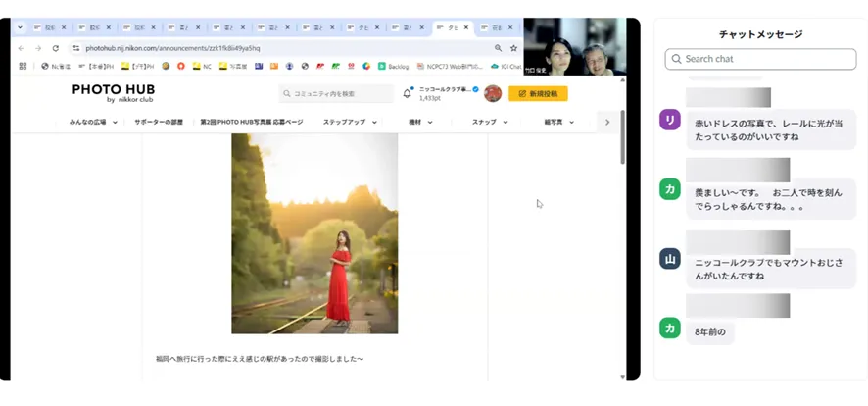Open the 写真展 bookmark
Screen dimensions: 868x406
pyautogui.click(x=231, y=66)
